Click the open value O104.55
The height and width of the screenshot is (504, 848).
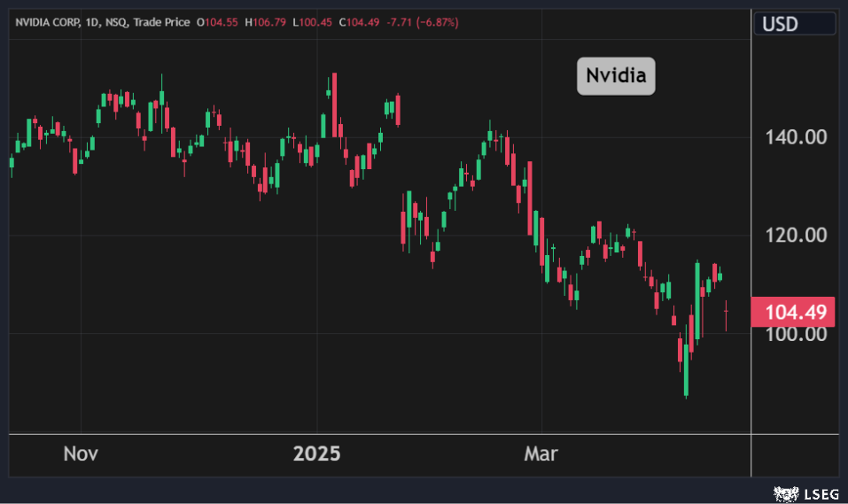tap(217, 22)
